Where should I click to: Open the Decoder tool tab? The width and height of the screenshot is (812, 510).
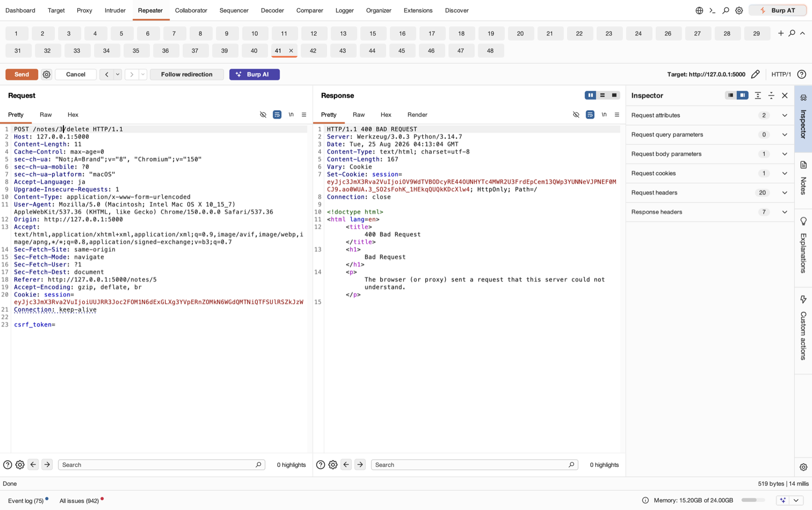pyautogui.click(x=272, y=11)
